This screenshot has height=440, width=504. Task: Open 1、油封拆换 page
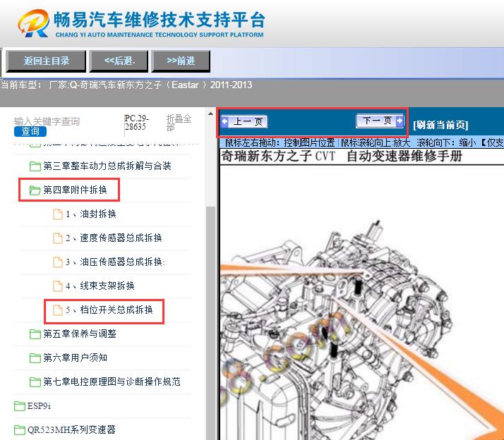click(x=91, y=214)
